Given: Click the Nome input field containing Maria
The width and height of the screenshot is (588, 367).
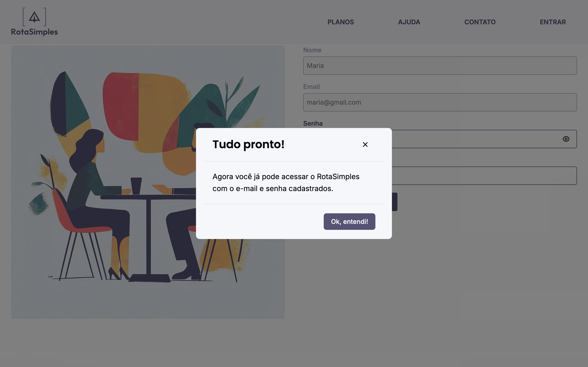Looking at the screenshot, I should coord(440,66).
